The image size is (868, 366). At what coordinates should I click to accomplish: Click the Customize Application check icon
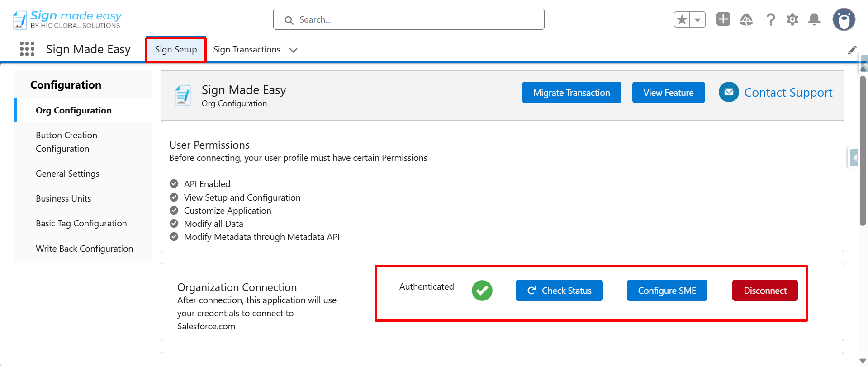(x=174, y=210)
